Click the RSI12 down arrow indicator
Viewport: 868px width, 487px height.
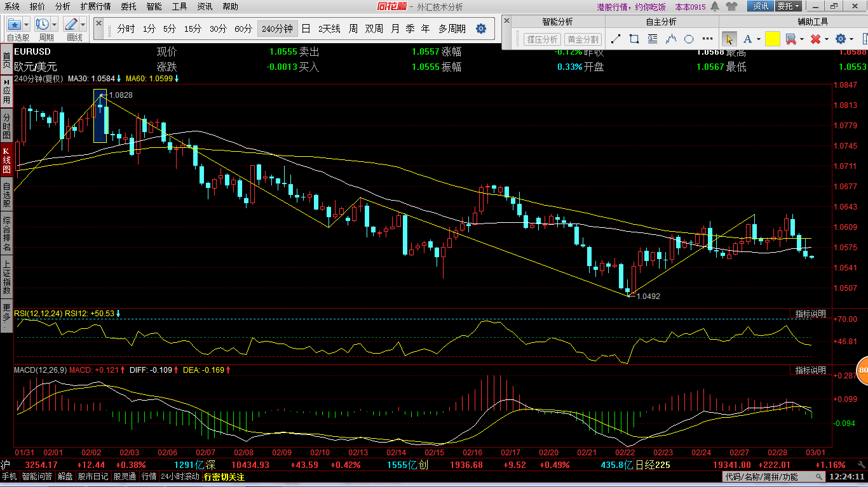tap(118, 313)
